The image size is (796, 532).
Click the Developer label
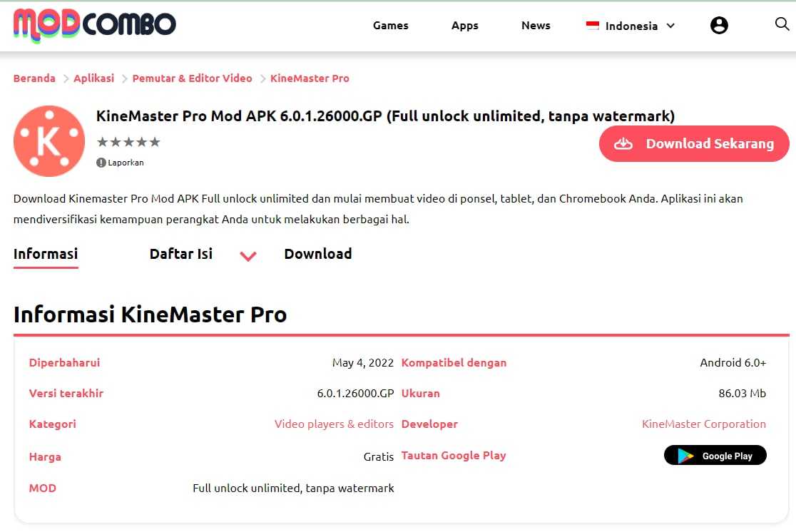429,424
